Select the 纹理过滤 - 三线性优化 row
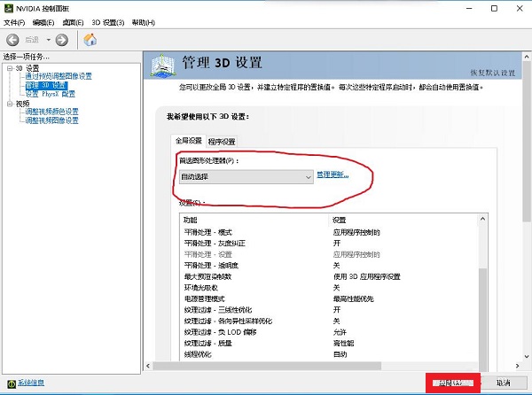532x395 pixels. pyautogui.click(x=330, y=310)
